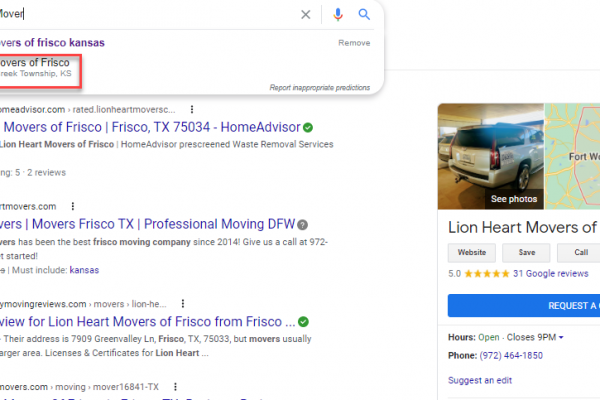This screenshot has height=400, width=600.
Task: Click green verified badge on HomeAdvisor result
Action: 309,127
